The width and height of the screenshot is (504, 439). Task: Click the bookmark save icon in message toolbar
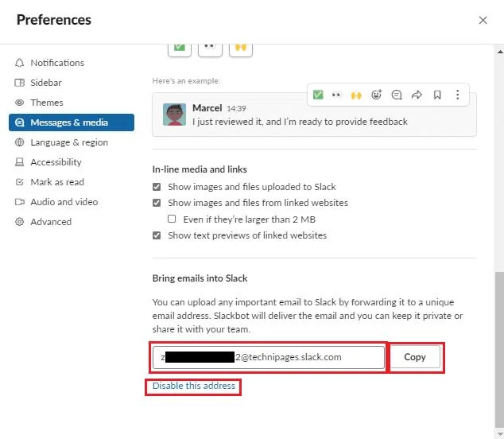click(x=437, y=95)
